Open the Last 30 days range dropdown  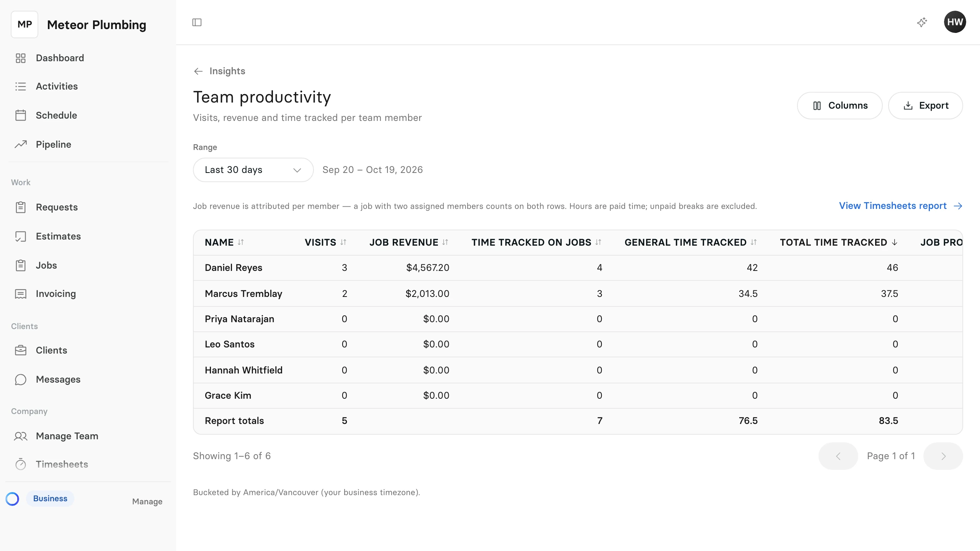click(253, 170)
